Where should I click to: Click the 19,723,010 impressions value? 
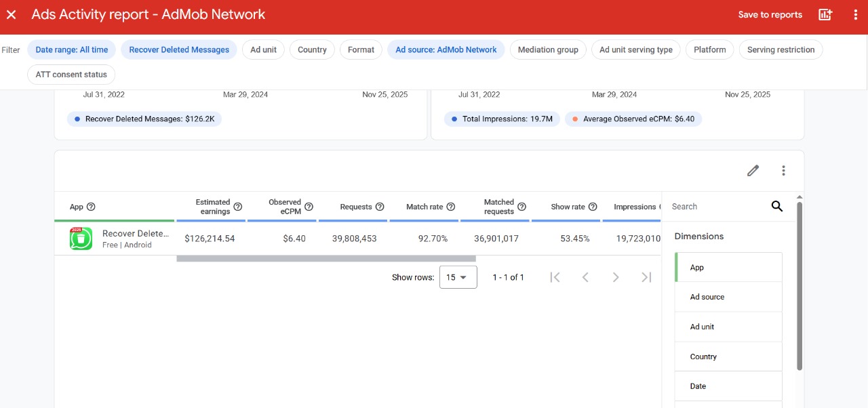pyautogui.click(x=638, y=239)
